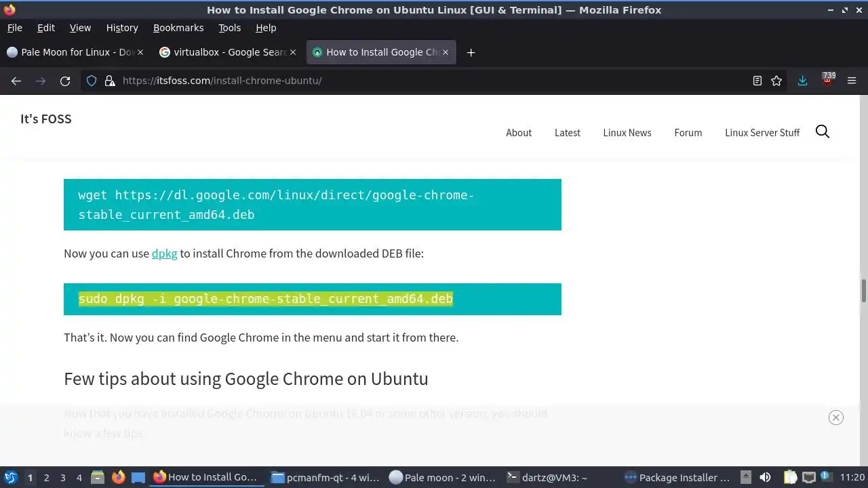Focus the URL address bar

pos(434,81)
